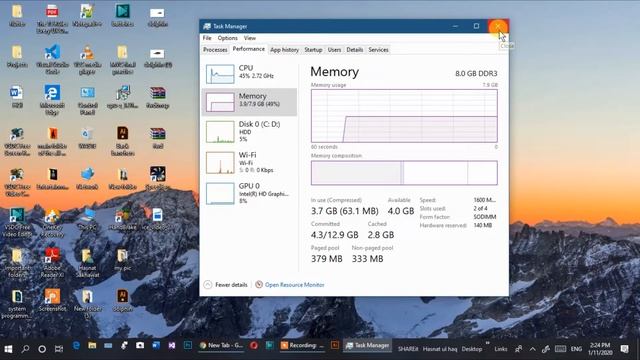Open Task View on the taskbar
Screen dimensions: 640x360
pos(59,349)
